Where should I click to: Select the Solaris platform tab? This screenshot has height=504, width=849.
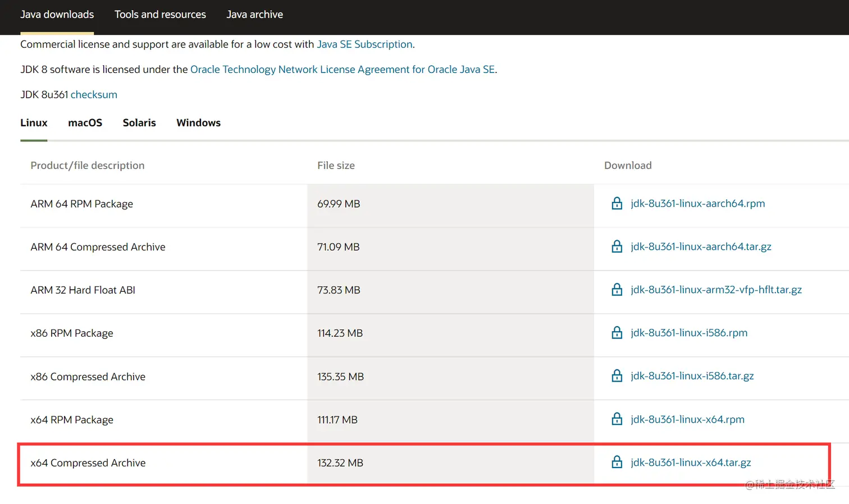tap(139, 122)
